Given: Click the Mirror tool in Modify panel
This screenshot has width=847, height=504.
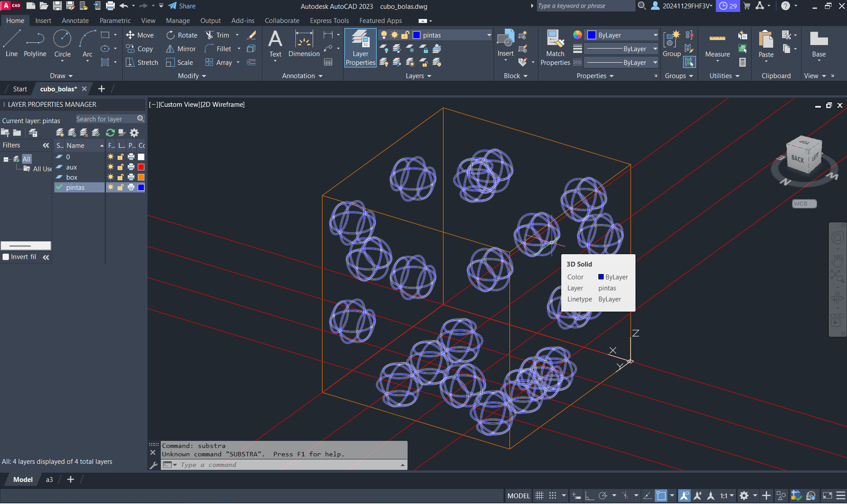Looking at the screenshot, I should (181, 49).
